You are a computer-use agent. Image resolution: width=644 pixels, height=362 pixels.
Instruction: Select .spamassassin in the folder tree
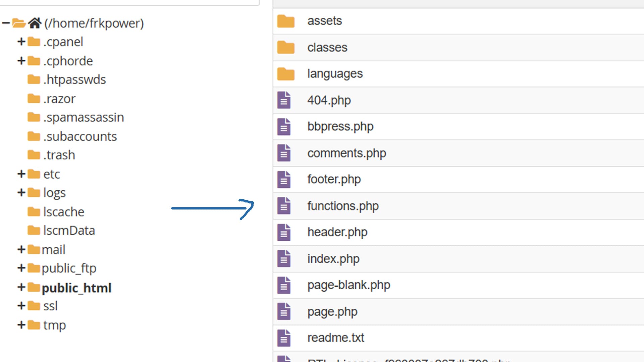[84, 118]
